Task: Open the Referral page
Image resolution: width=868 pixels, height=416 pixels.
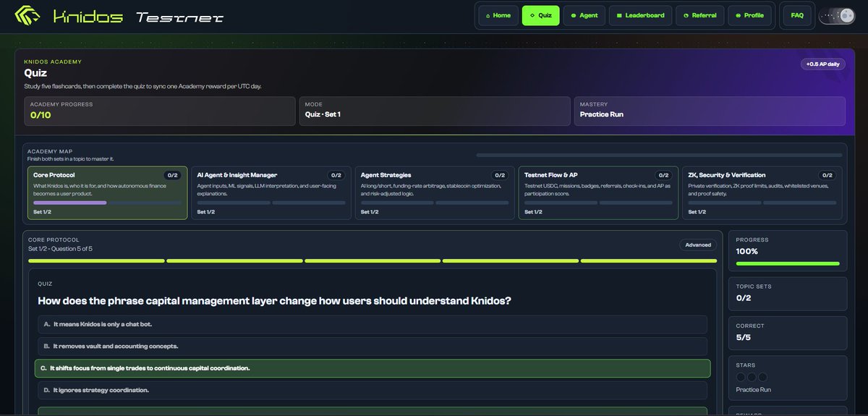Action: coord(699,15)
